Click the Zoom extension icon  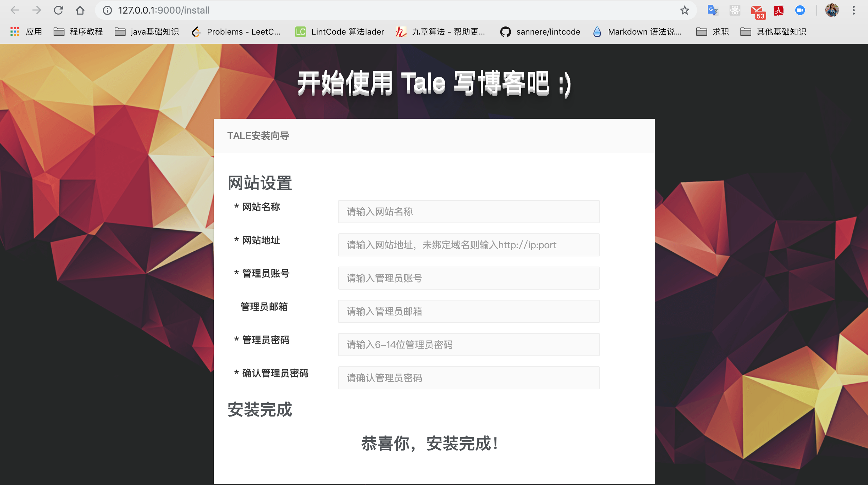coord(800,10)
